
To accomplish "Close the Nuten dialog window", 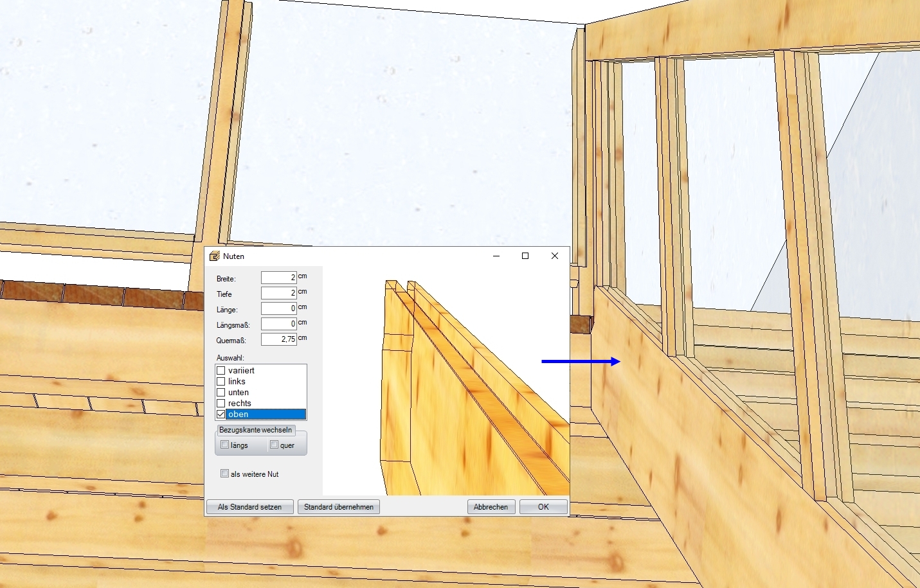I will pyautogui.click(x=554, y=256).
